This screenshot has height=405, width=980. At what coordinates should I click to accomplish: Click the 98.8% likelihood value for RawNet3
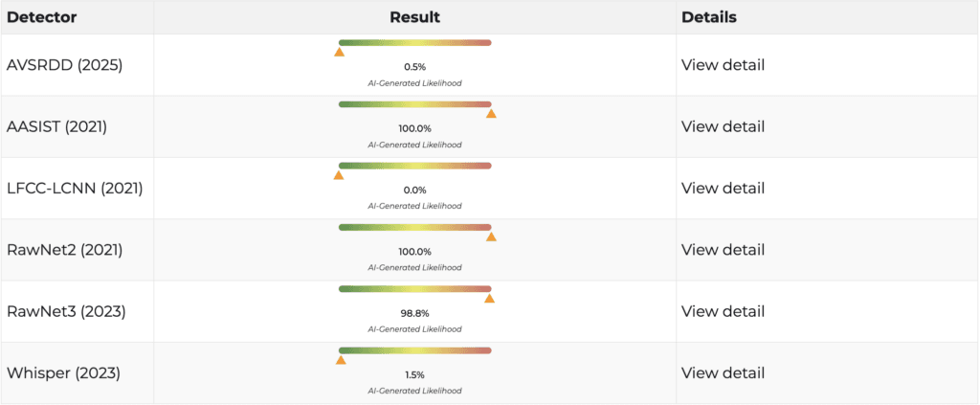tap(415, 313)
